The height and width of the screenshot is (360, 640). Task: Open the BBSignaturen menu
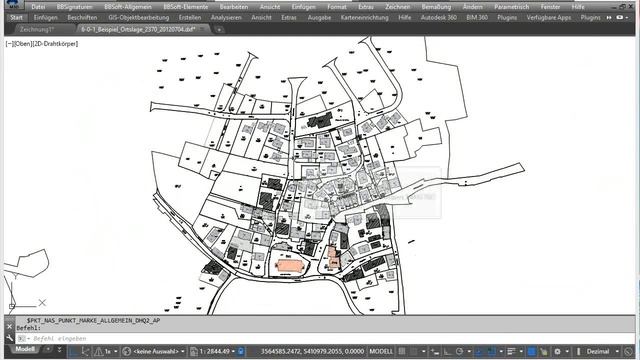pyautogui.click(x=74, y=7)
